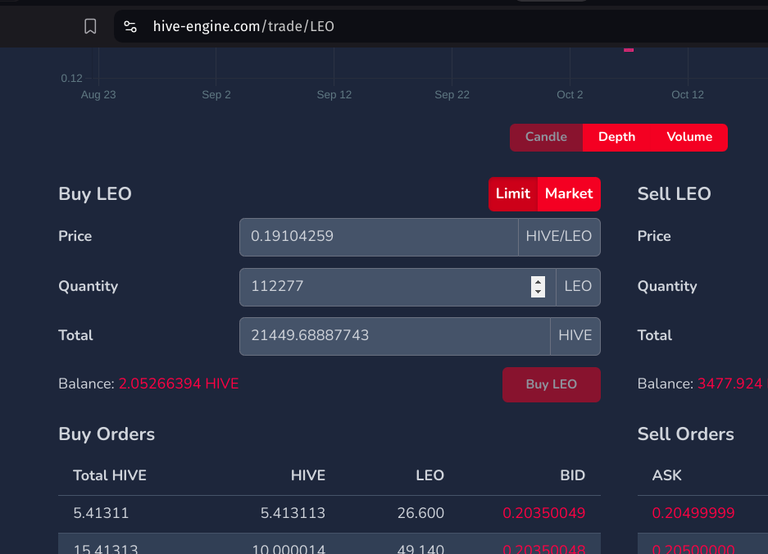Image resolution: width=768 pixels, height=554 pixels.
Task: Click the Oct 2 chart axis label
Action: [x=570, y=95]
